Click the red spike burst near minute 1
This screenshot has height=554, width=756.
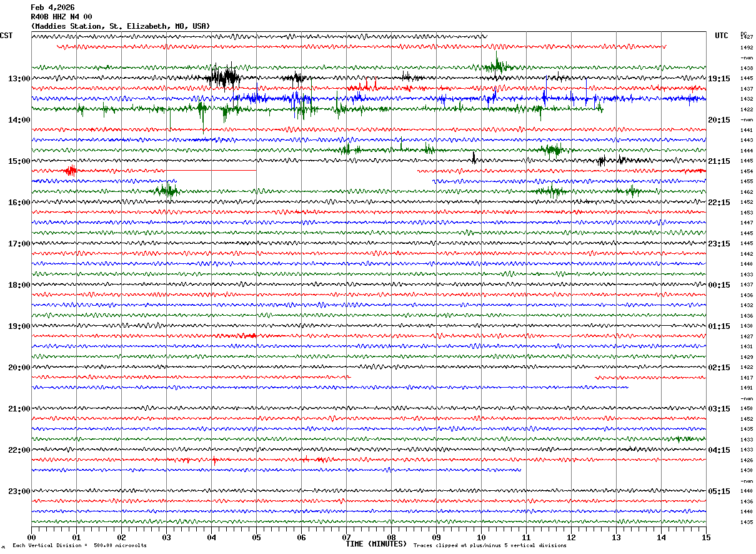(x=71, y=170)
